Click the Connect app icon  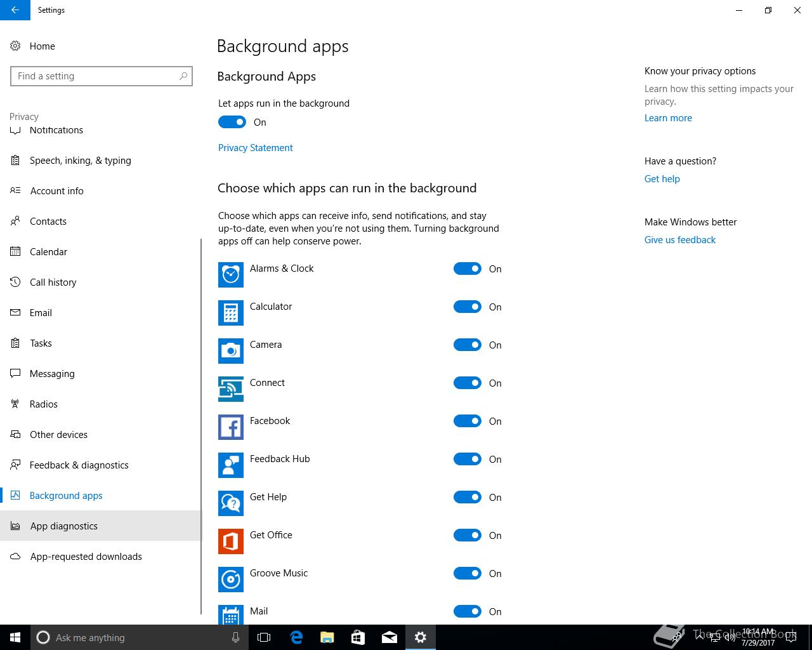tap(231, 389)
